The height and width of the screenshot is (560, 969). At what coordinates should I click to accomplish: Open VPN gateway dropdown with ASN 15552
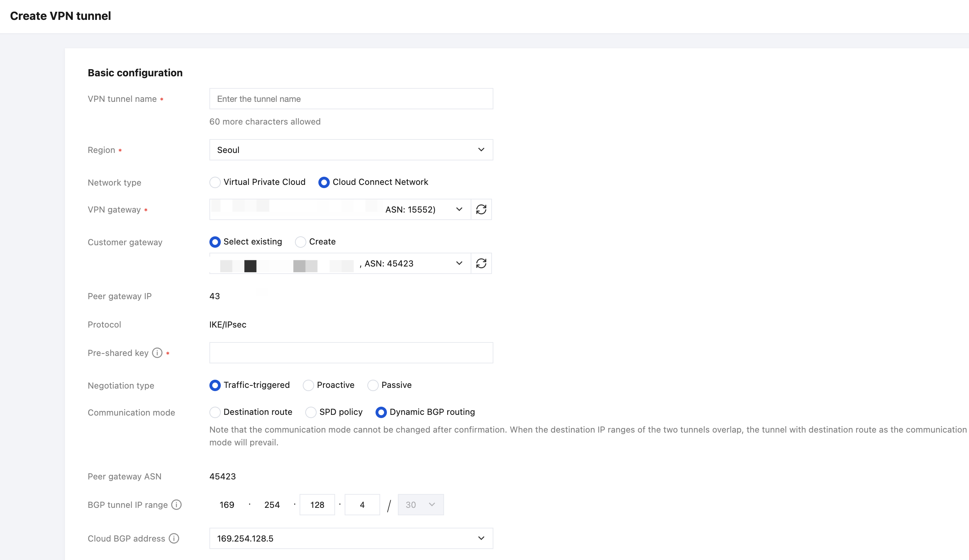click(340, 209)
